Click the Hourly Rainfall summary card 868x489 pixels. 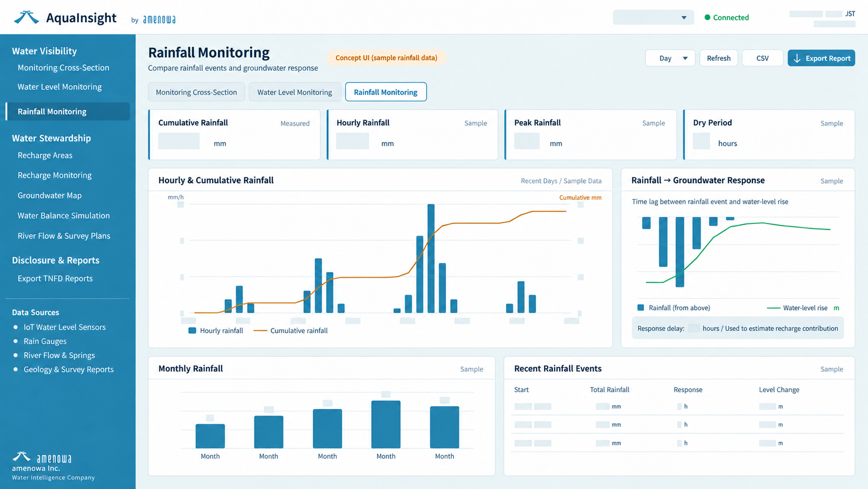(412, 135)
